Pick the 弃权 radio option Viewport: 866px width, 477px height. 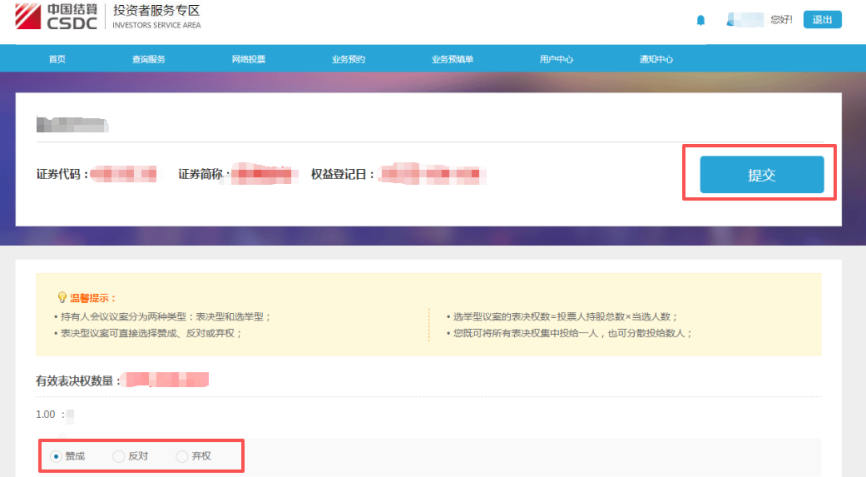coord(181,456)
